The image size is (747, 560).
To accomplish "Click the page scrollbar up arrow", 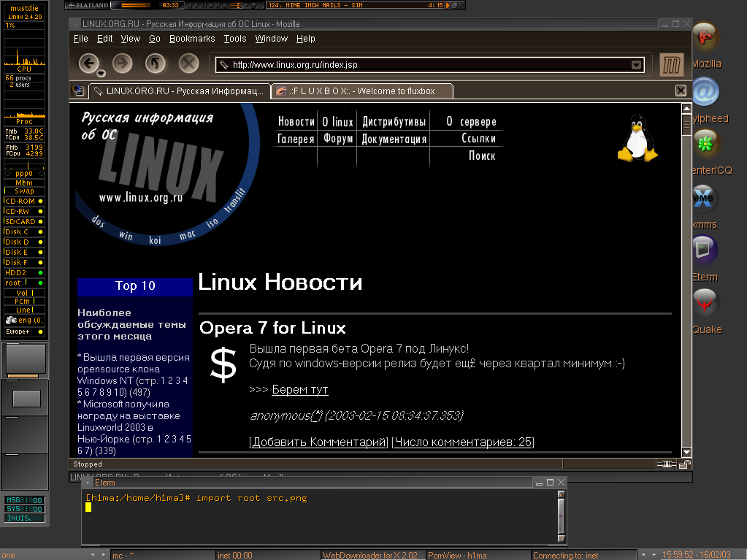I will [686, 109].
